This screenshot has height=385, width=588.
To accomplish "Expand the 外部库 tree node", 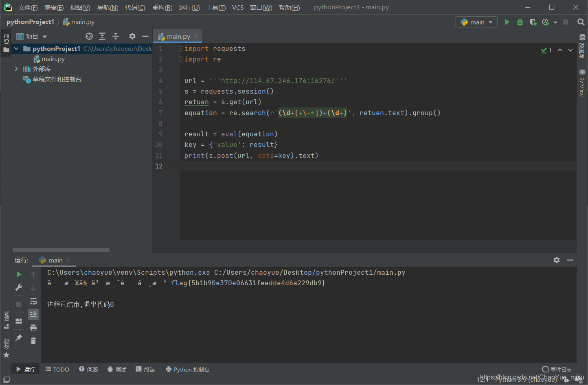I will point(16,69).
